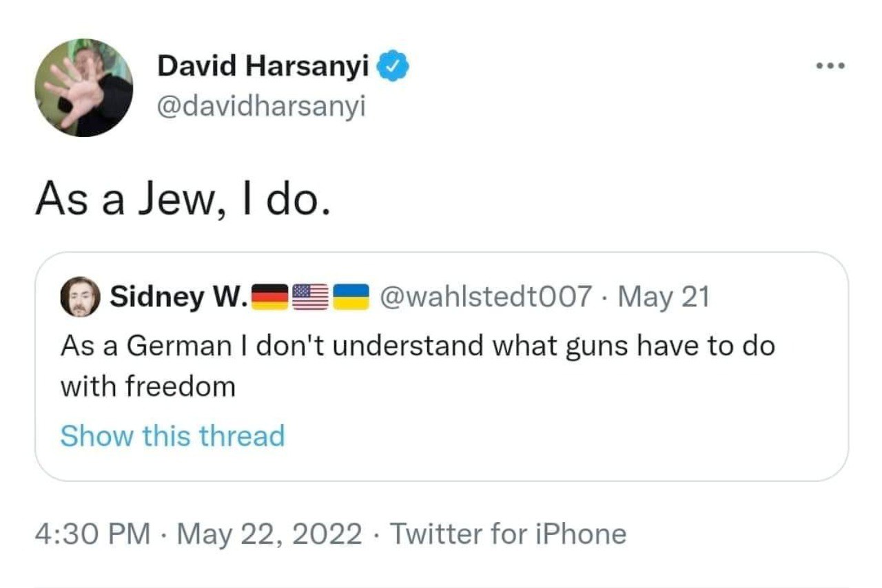Click the @davidharsanyi handle
Image resolution: width=882 pixels, height=588 pixels.
pyautogui.click(x=261, y=106)
